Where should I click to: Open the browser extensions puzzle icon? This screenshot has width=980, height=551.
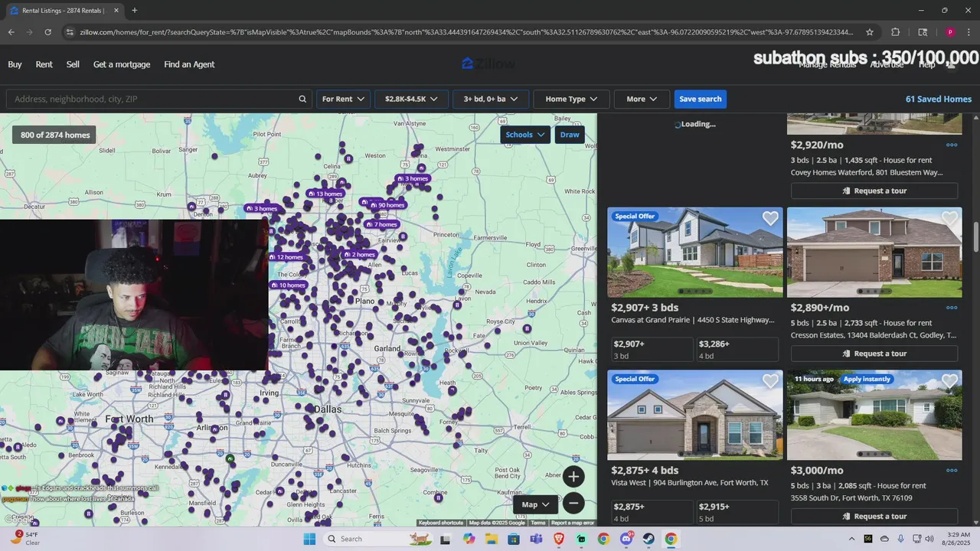tap(895, 32)
